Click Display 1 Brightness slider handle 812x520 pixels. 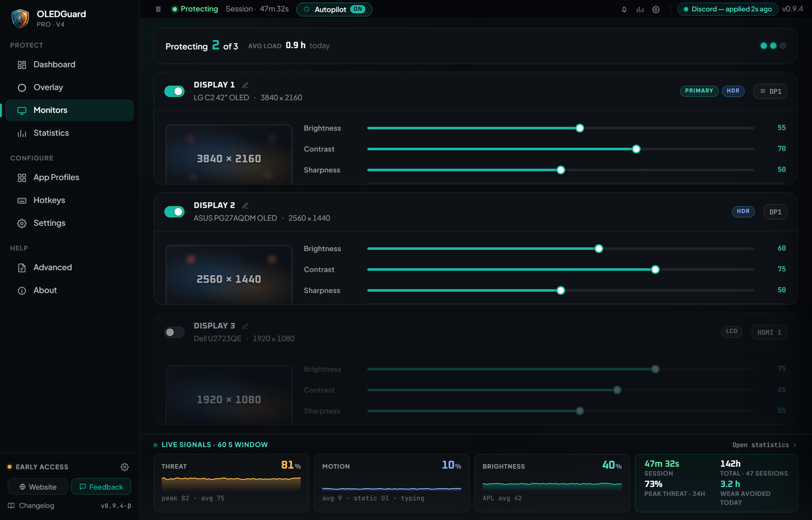tap(580, 128)
